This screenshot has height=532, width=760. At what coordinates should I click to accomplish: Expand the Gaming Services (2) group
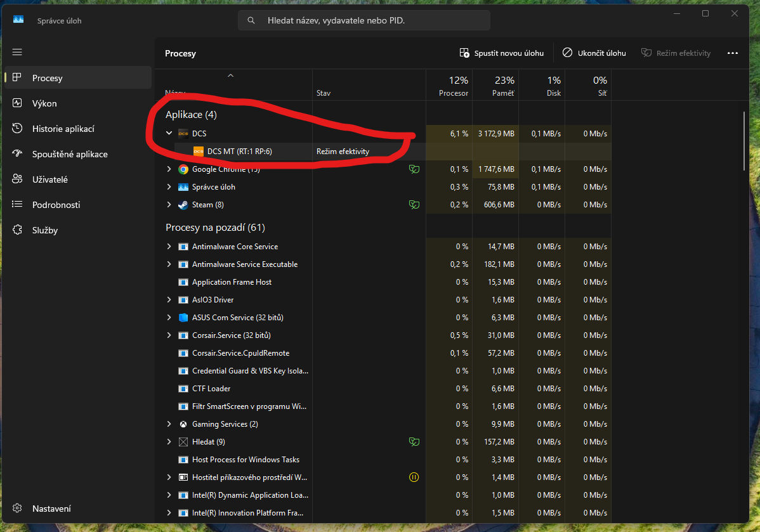(169, 424)
